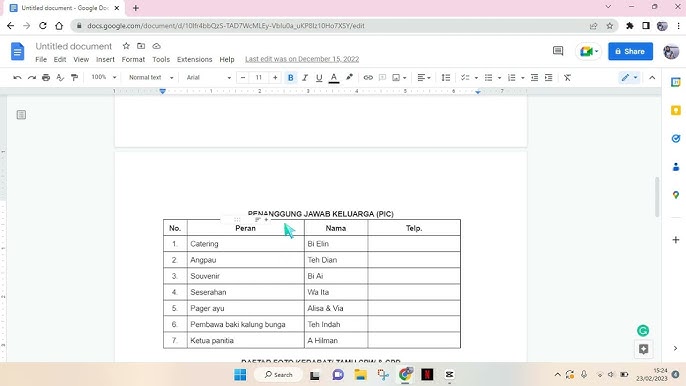Star the Untitled document
Viewport: 686px width, 386px height.
pyautogui.click(x=126, y=46)
